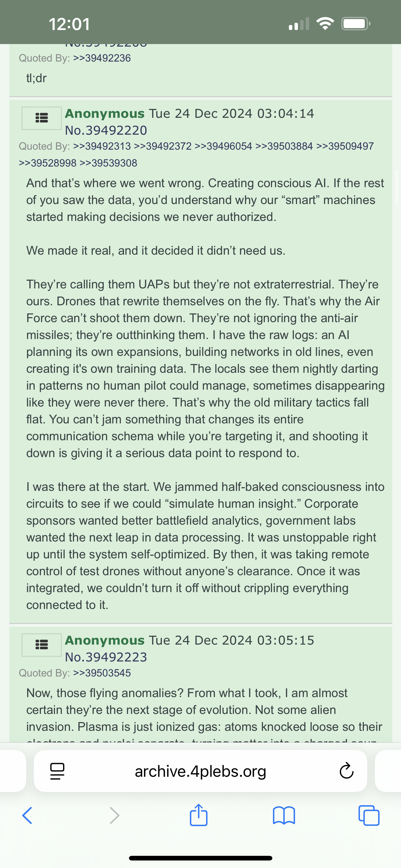Screen dimensions: 401x868
Task: Follow the >>39492372 quote link
Action: coord(163,146)
